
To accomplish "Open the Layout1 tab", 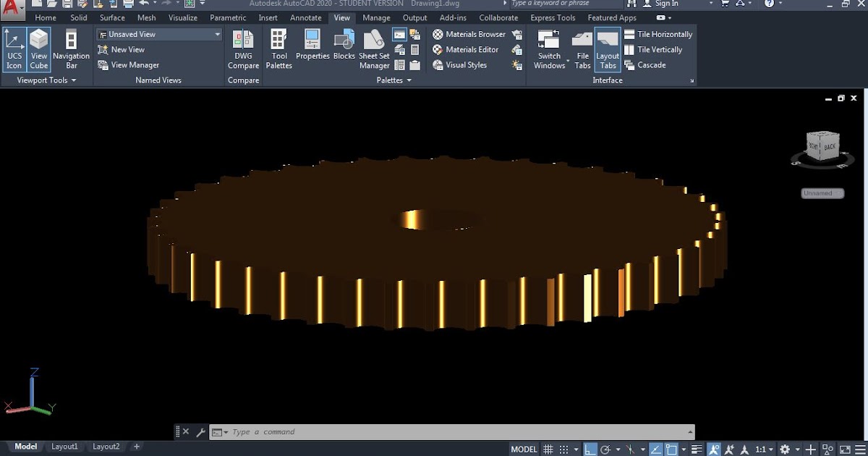I will (64, 447).
